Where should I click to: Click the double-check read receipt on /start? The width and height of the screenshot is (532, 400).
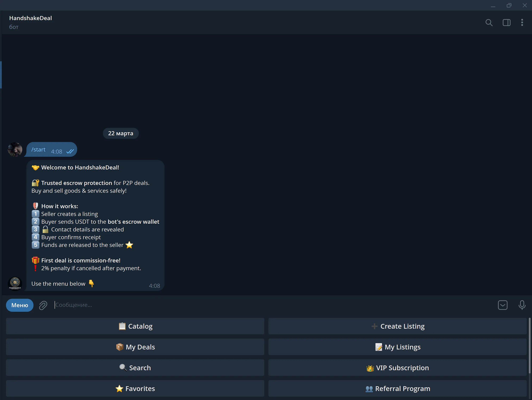pos(70,151)
